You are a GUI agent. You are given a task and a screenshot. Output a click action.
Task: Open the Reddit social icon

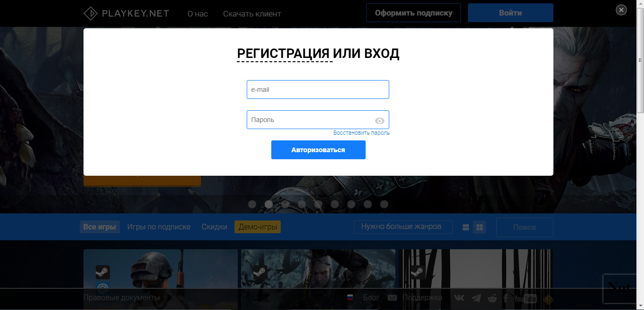[x=492, y=298]
